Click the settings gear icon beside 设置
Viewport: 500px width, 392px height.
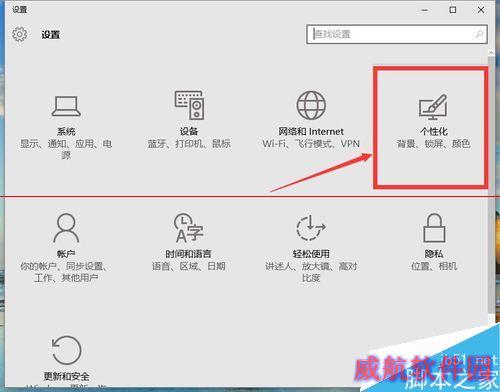[x=20, y=34]
